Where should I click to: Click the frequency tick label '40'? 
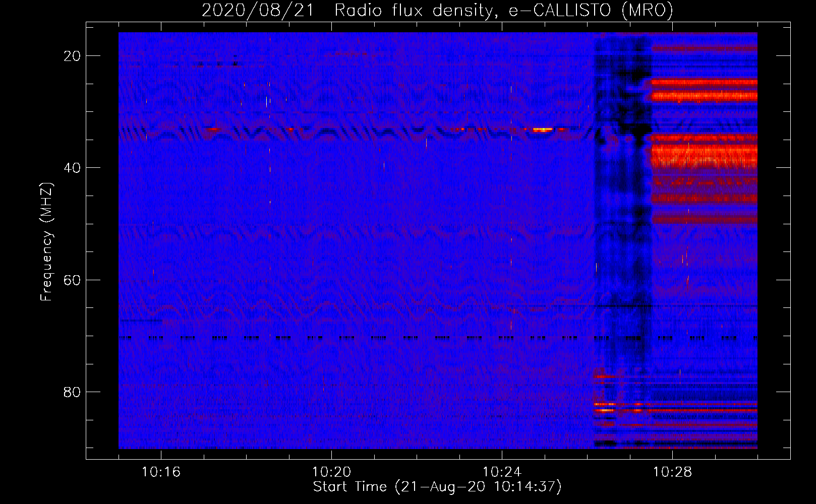click(73, 168)
